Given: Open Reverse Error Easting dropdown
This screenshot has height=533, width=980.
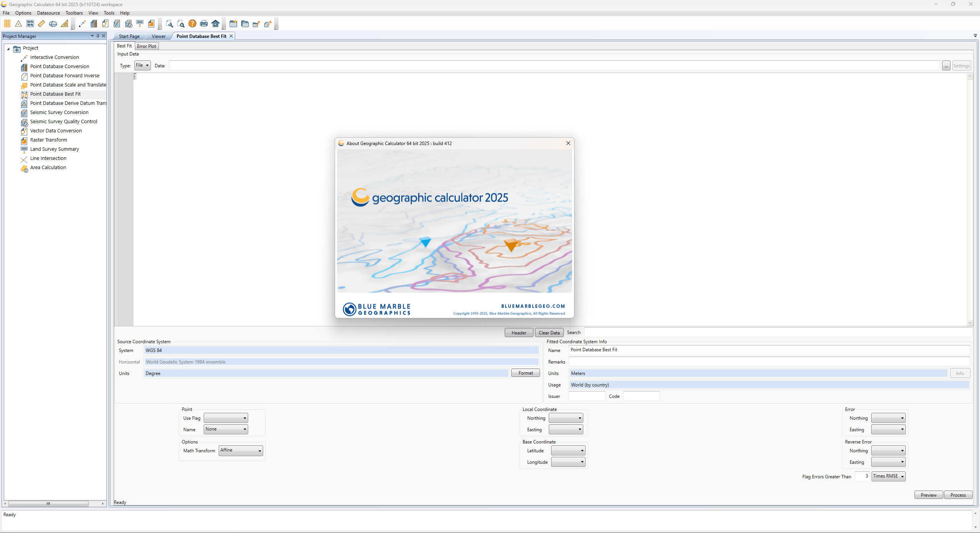Looking at the screenshot, I should [x=888, y=462].
